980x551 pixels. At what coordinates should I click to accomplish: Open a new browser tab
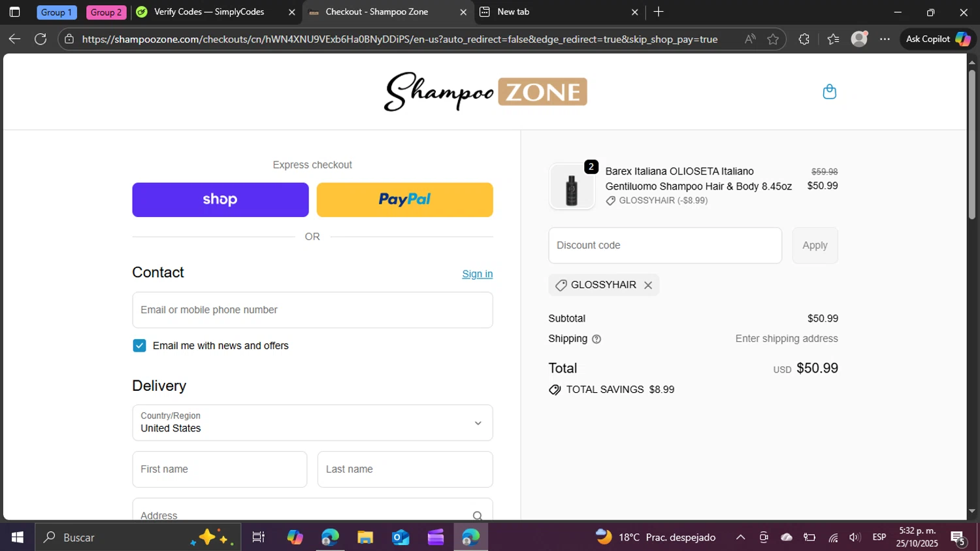pos(659,12)
